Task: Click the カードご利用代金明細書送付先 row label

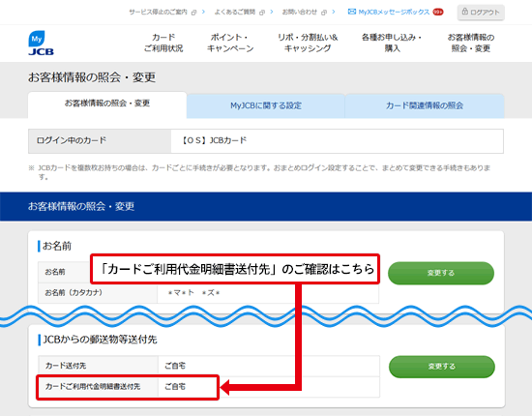Action: coord(93,386)
